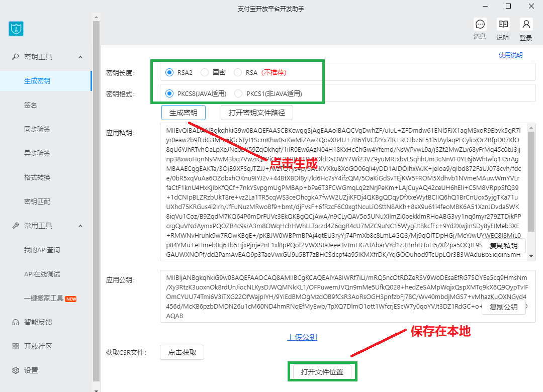Viewport: 543px width, 392px height.
Task: Click the Alipay shield logo icon
Action: pos(16,29)
